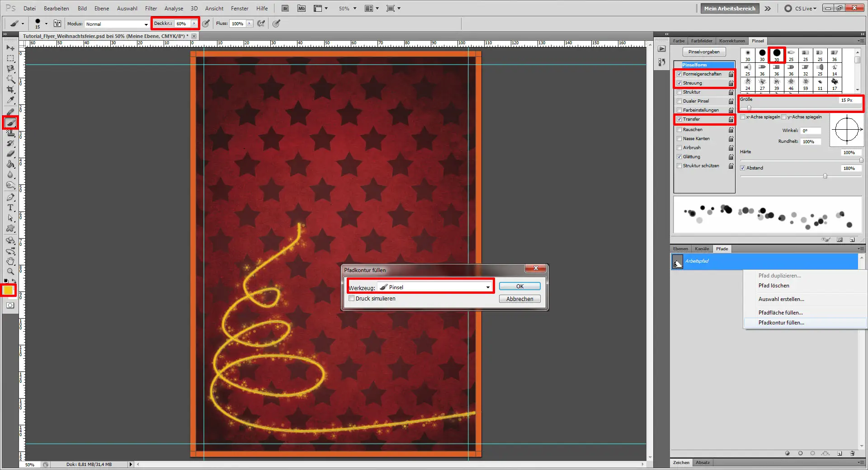Screen dimensions: 868x470
Task: Select the Brush tool in the toolbox
Action: coord(10,122)
